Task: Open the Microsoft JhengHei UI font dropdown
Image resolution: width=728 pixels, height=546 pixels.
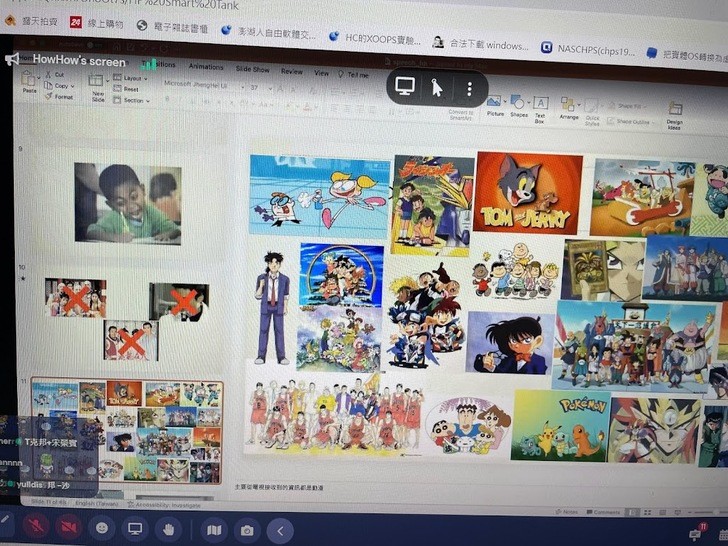Action: [242, 87]
